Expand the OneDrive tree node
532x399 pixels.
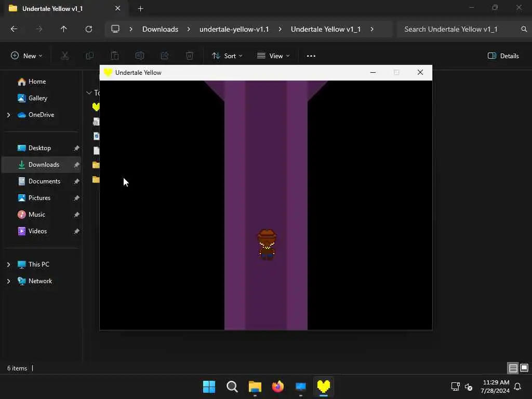[8, 115]
